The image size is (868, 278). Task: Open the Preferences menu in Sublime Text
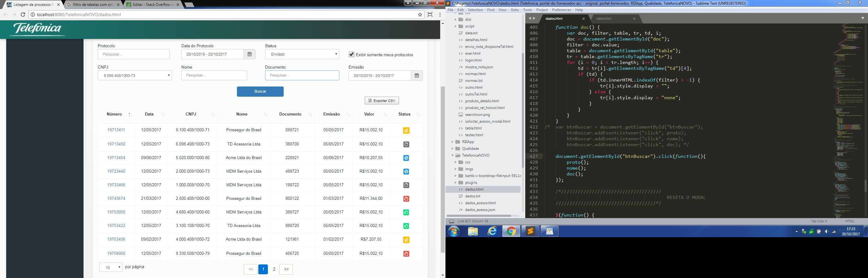point(561,10)
